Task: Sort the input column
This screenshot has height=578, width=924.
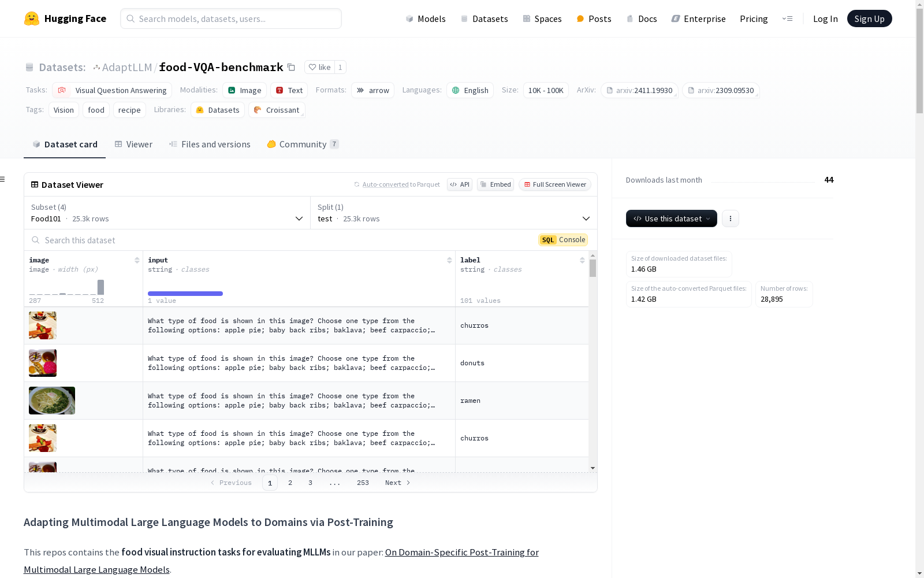Action: pos(449,260)
